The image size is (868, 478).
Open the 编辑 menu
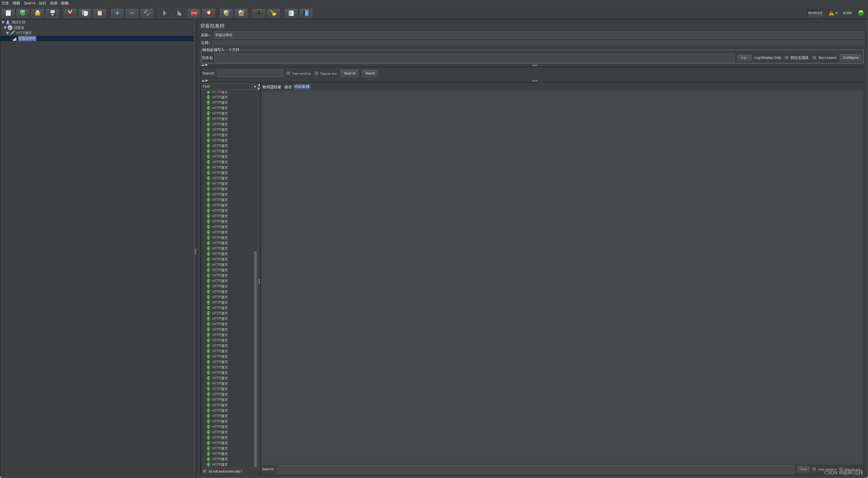(x=16, y=3)
